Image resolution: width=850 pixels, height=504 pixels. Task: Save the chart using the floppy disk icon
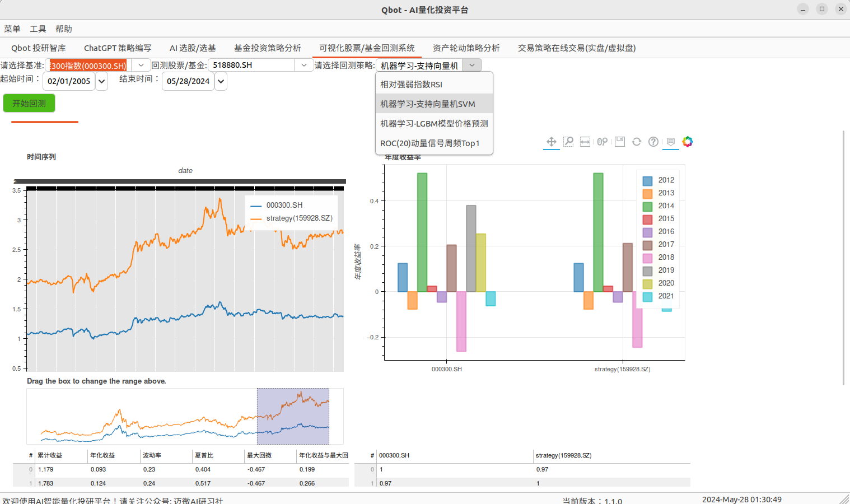point(619,142)
